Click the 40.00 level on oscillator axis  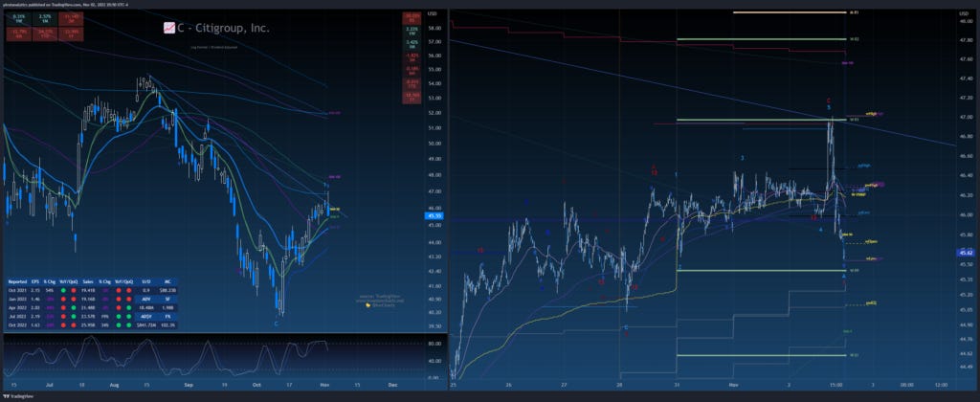pos(433,361)
